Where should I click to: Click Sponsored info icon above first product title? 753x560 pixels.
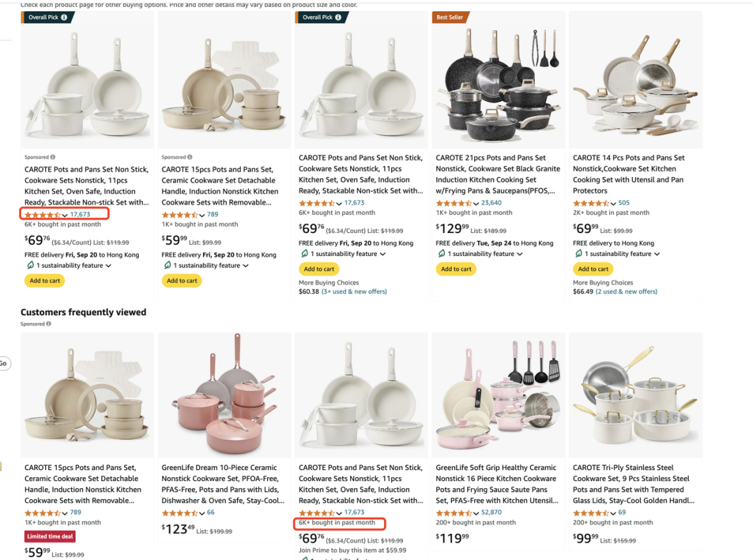[x=53, y=157]
